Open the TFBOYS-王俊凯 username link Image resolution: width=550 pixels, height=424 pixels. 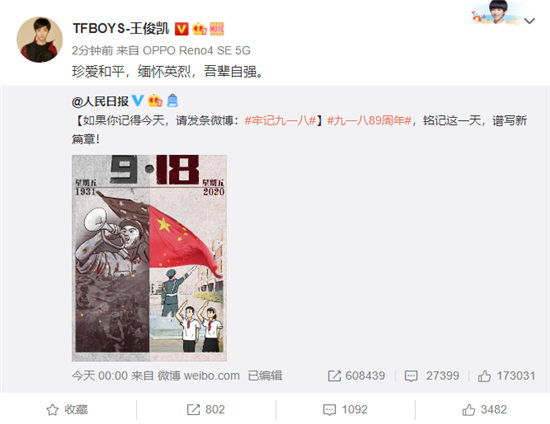121,28
